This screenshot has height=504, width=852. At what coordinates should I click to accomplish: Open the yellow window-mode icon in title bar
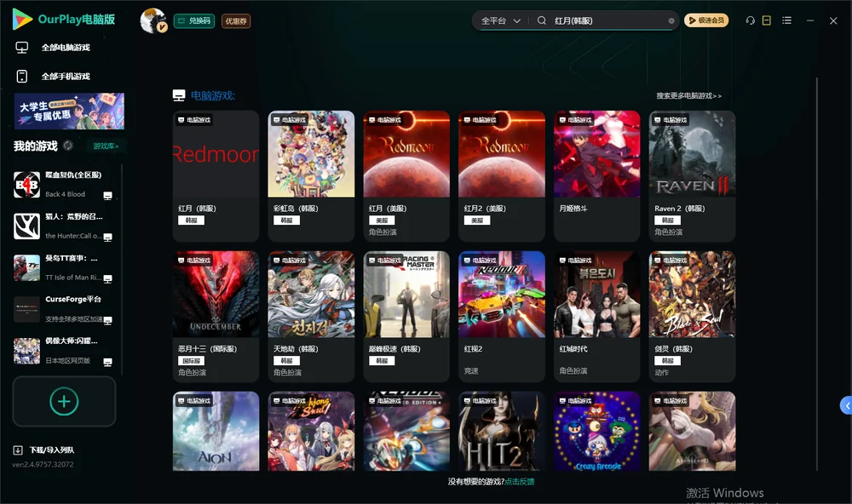pos(767,20)
